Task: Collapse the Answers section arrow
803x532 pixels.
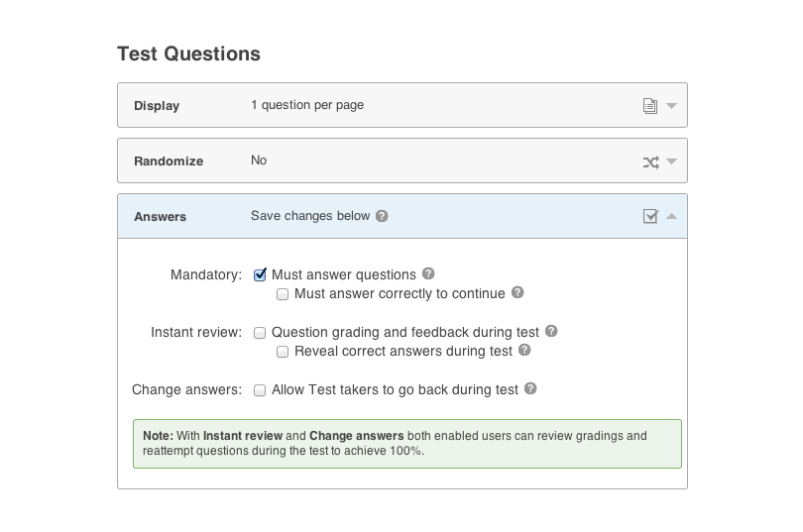Action: coord(672,216)
